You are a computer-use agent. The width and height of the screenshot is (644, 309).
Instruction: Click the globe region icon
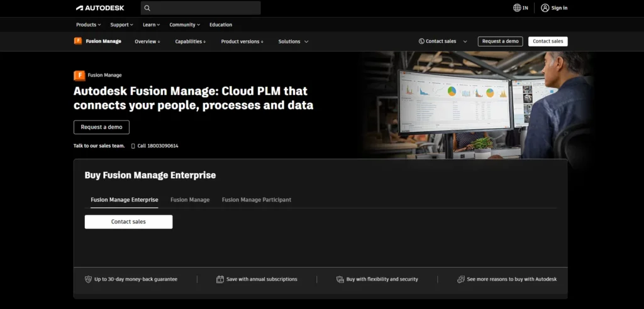tap(517, 8)
